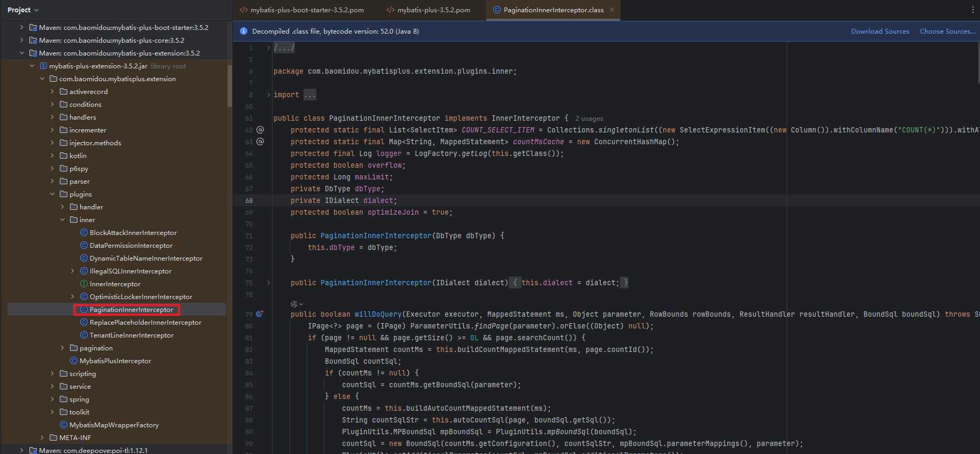Select TenantLineInnerInterceptor in the project tree
Viewport: 980px width, 454px height.
tap(131, 335)
